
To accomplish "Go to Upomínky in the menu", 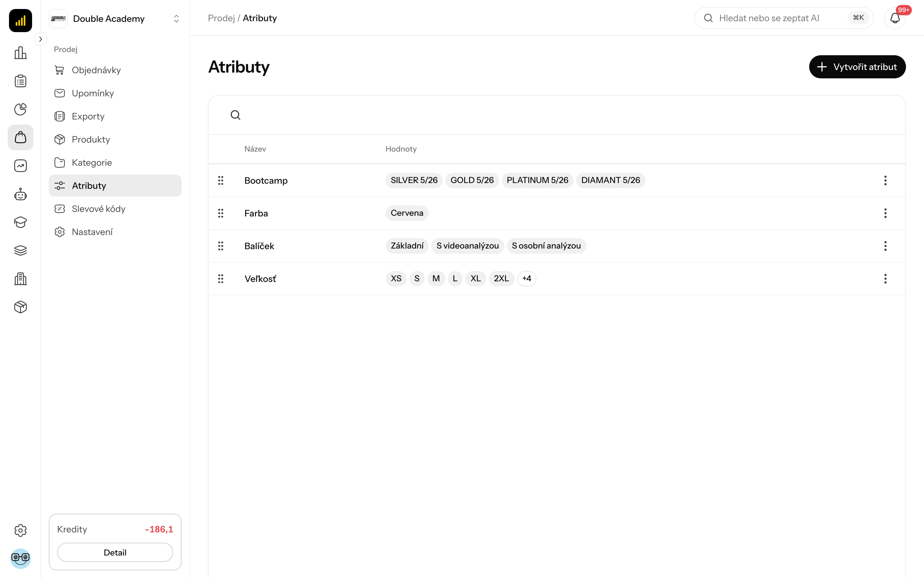I will point(115,93).
